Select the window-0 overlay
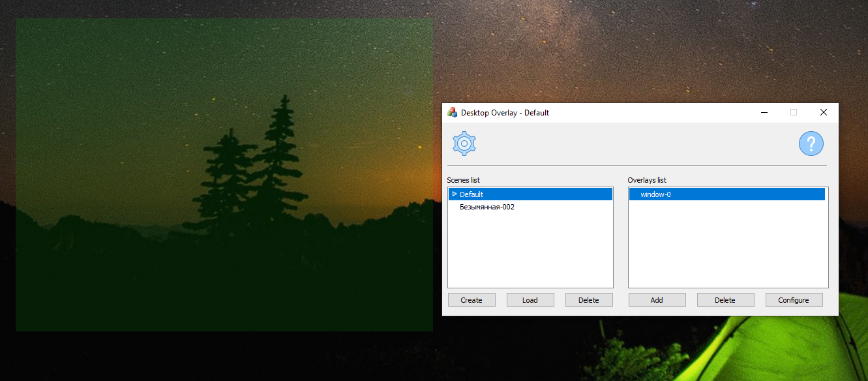Image resolution: width=868 pixels, height=381 pixels. click(727, 194)
